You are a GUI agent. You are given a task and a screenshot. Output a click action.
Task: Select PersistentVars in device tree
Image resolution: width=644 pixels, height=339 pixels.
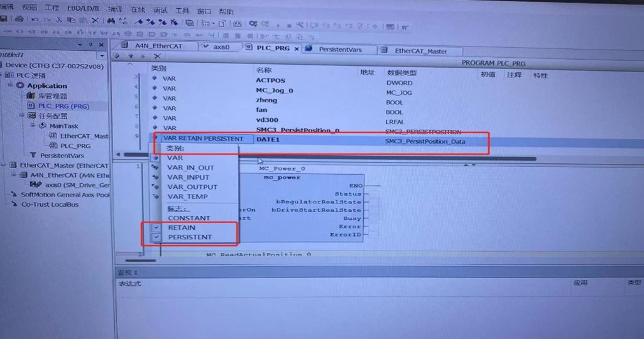click(x=62, y=156)
